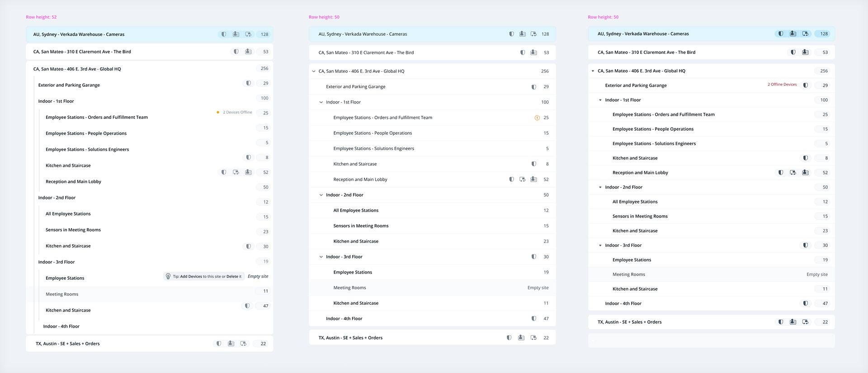Collapse Indoor 2nd Floor triangle in right panel

point(600,187)
